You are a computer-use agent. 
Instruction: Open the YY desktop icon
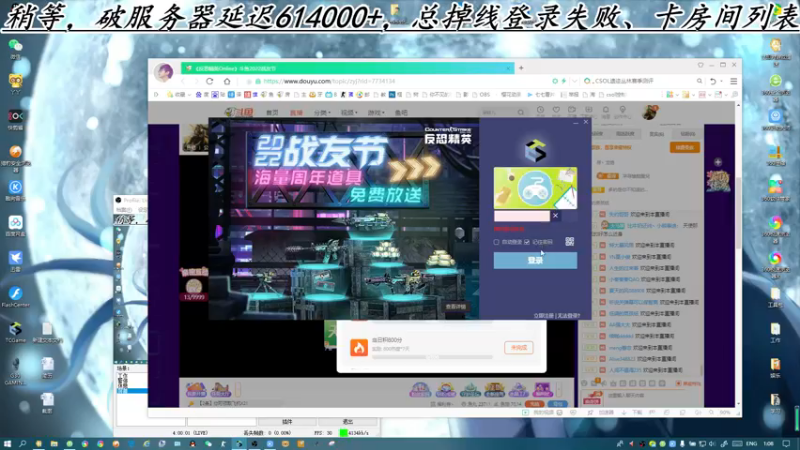15,85
